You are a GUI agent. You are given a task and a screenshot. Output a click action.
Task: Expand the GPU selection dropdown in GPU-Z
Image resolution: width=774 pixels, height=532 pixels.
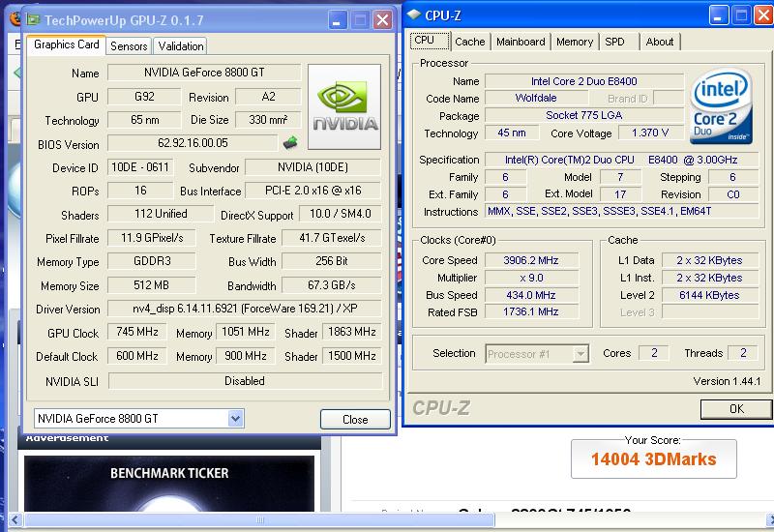click(x=235, y=419)
